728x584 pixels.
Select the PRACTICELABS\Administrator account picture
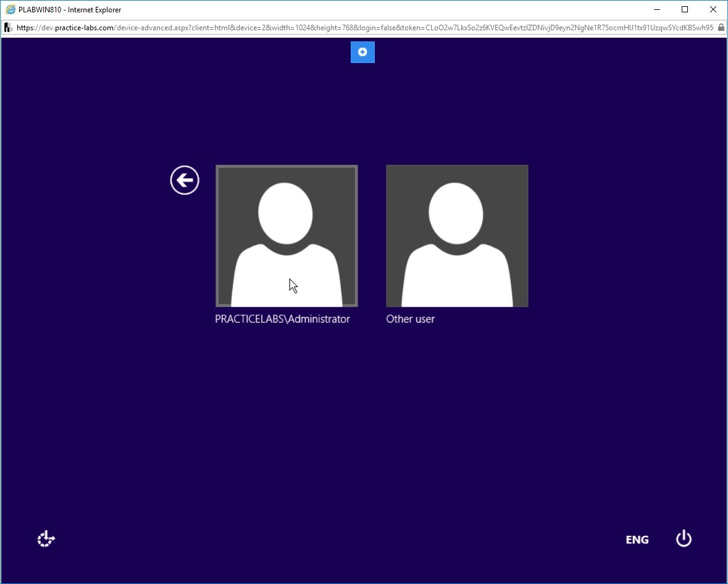coord(287,236)
